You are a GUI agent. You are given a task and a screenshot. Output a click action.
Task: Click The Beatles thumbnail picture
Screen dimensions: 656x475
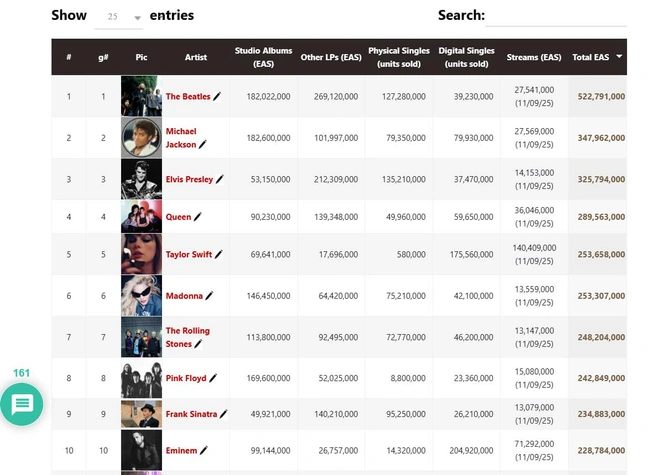141,97
